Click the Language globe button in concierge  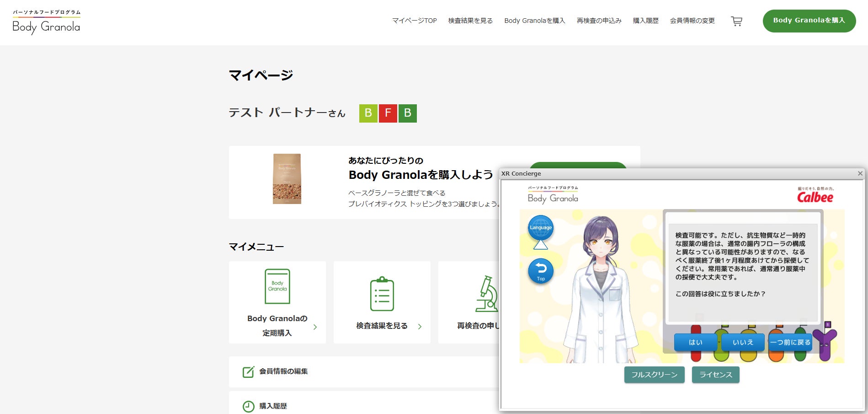pos(541,228)
